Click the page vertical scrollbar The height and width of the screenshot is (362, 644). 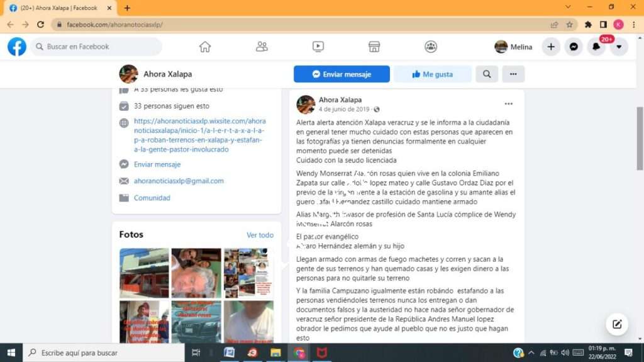pyautogui.click(x=640, y=139)
